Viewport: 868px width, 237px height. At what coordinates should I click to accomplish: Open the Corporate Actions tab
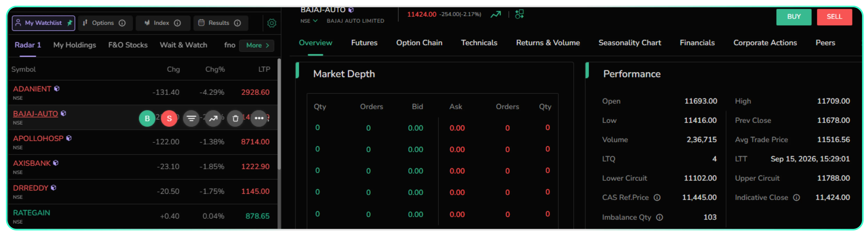[765, 43]
